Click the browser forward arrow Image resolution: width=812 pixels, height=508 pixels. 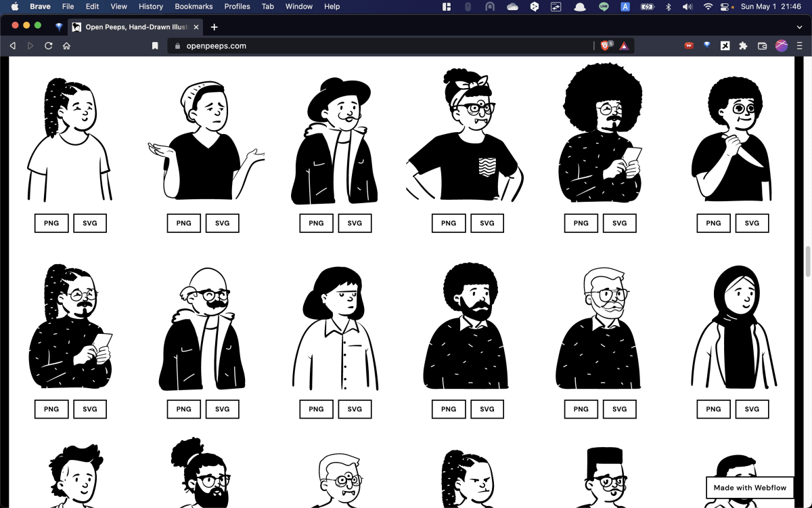30,46
